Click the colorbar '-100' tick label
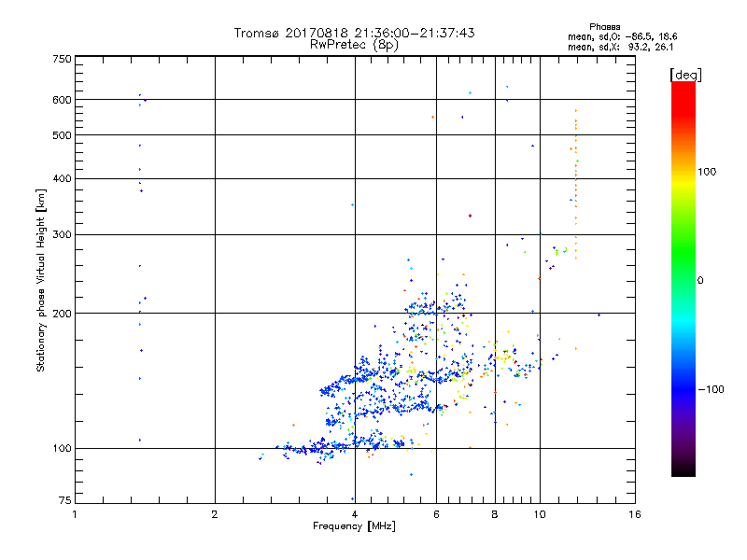The width and height of the screenshot is (747, 560). click(x=712, y=389)
